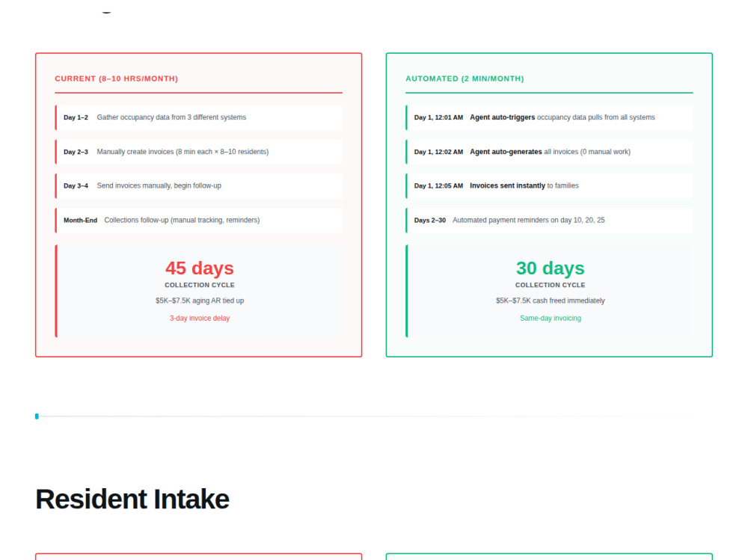Image resolution: width=748 pixels, height=560 pixels.
Task: Click the 'Month-End' label
Action: [x=80, y=220]
